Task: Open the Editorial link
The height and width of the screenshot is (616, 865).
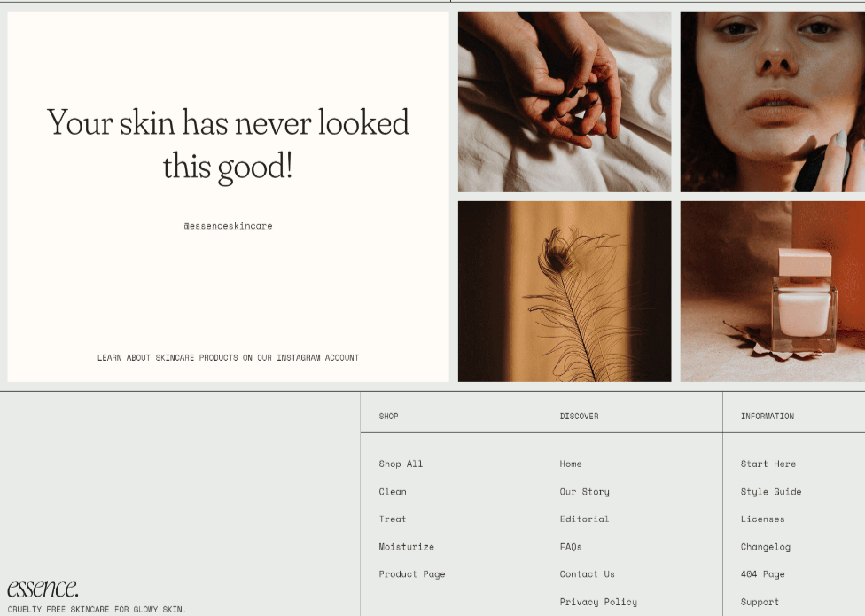Action: [584, 519]
